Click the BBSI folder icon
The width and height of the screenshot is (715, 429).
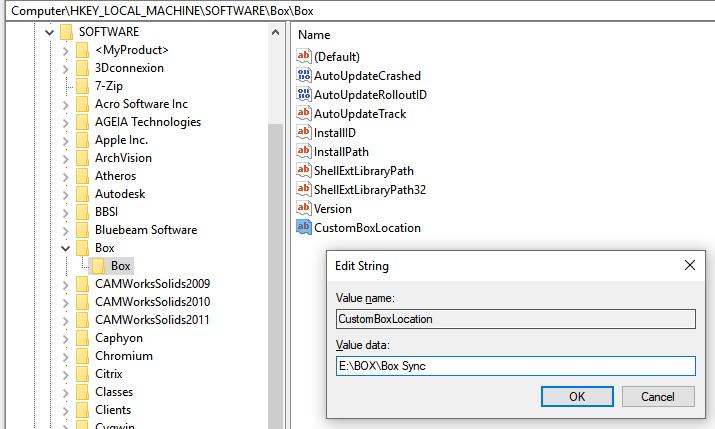pyautogui.click(x=83, y=212)
